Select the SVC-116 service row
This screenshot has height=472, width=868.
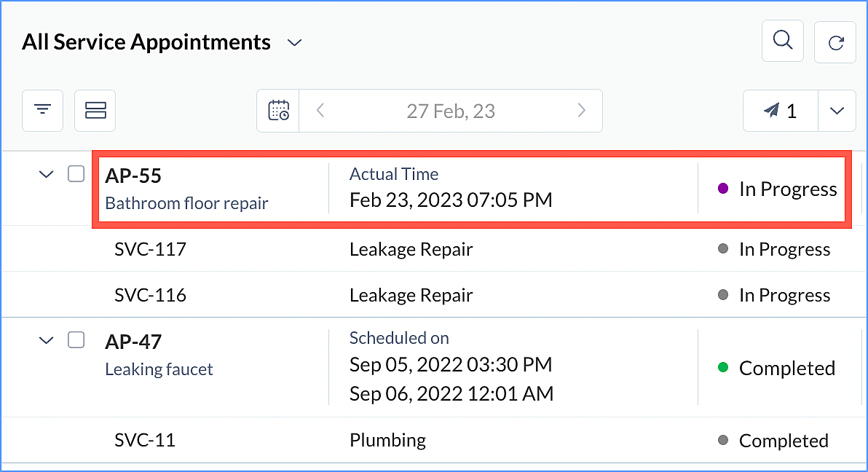click(x=150, y=295)
